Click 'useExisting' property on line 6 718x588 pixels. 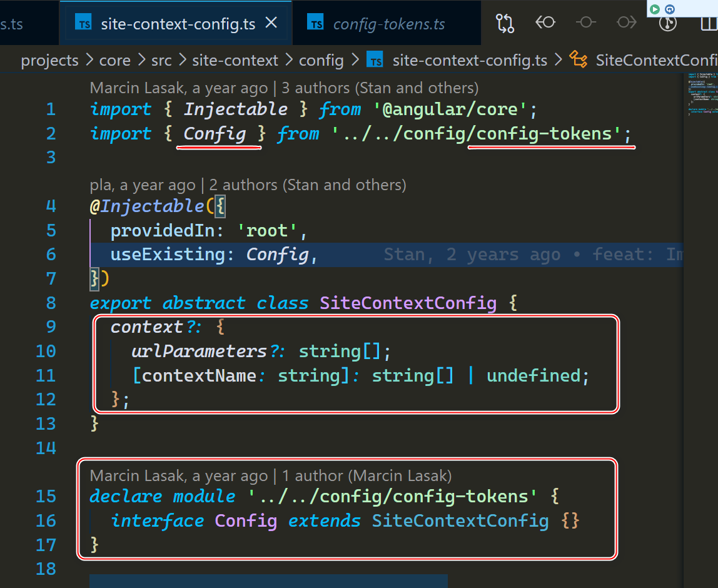[168, 254]
